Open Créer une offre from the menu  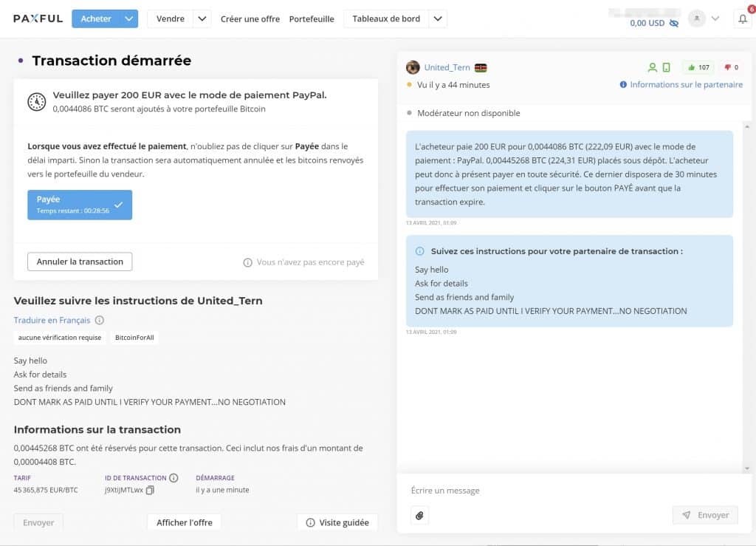click(250, 19)
